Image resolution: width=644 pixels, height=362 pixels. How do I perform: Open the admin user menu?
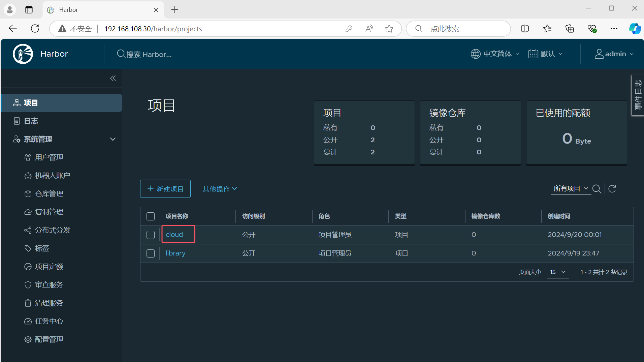(x=614, y=54)
